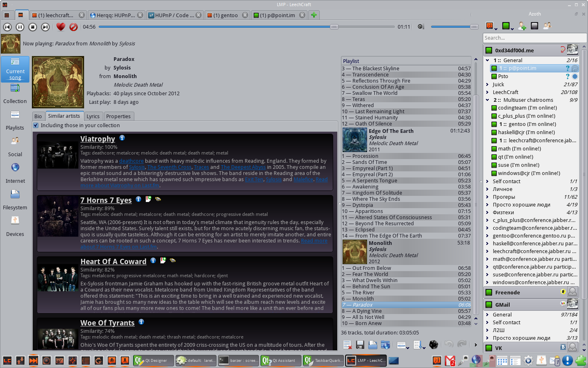Open The Seventh Cross link
Screen dimensions: 588x368
pos(169,167)
